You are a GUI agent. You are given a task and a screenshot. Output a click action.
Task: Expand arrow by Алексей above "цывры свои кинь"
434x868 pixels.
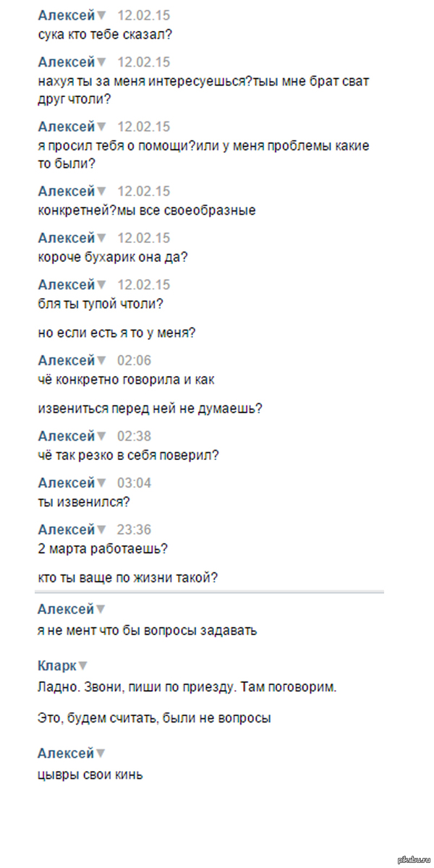click(x=101, y=754)
